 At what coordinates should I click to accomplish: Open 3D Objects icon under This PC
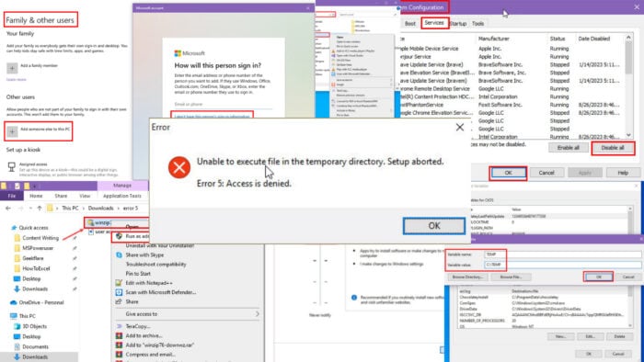pos(17,326)
